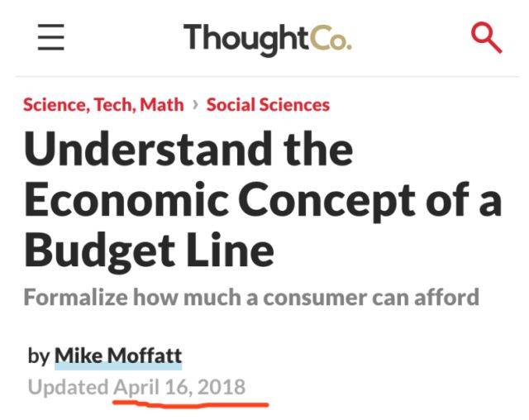529x420 pixels.
Task: Click the "Formalize how much" subtitle
Action: [x=251, y=297]
